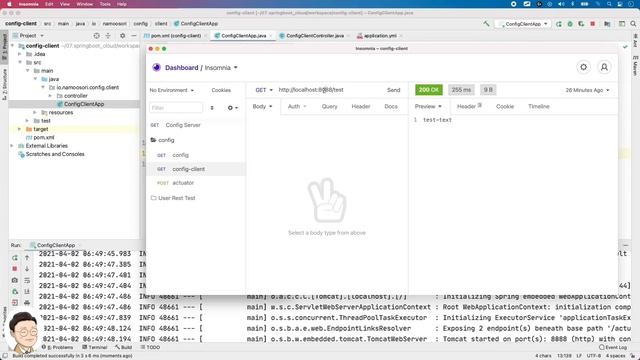Select the POST actuator request
Viewport: 640px width, 360px height.
[x=196, y=183]
